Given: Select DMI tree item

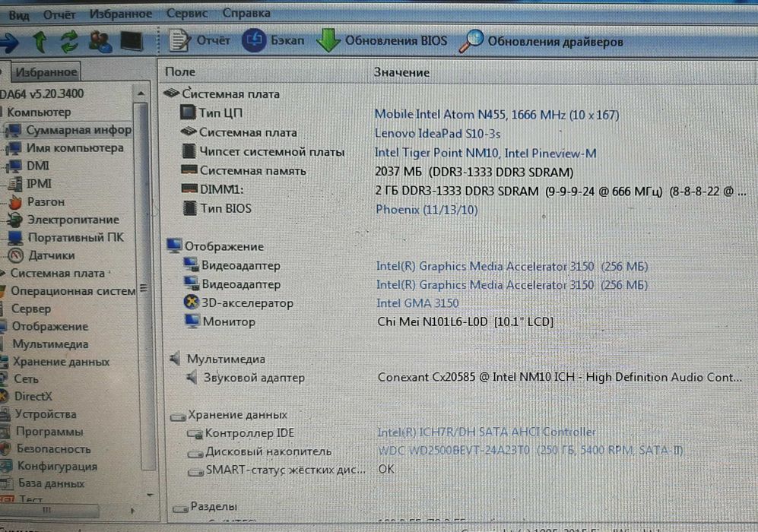Looking at the screenshot, I should click(x=38, y=166).
